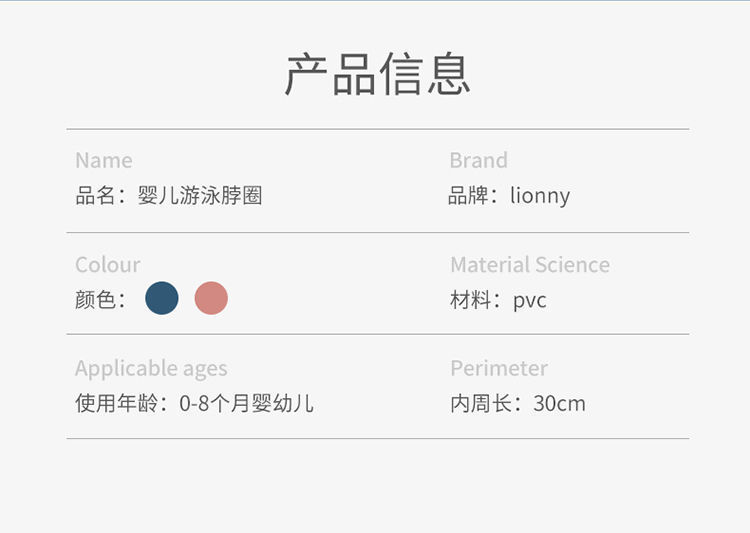Viewport: 750px width, 533px height.
Task: Click the 产品信息 heading
Action: click(x=377, y=74)
